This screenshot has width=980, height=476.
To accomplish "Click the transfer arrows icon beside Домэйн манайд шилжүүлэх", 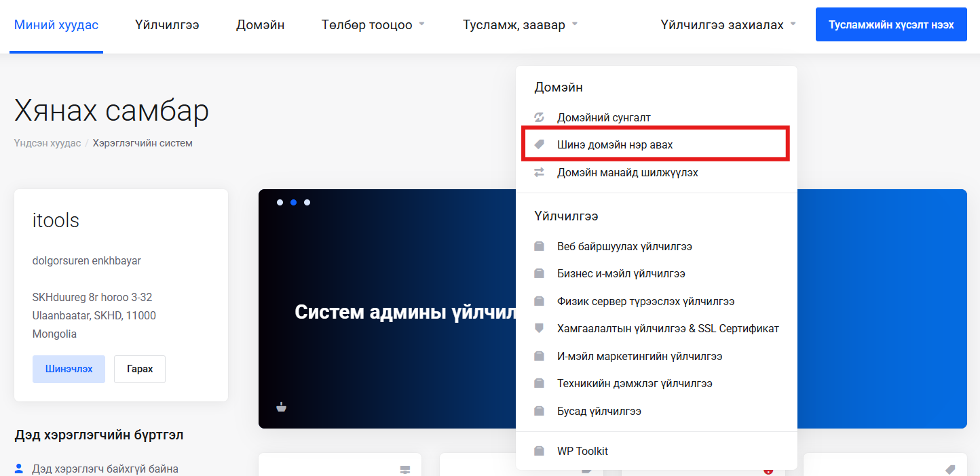I will coord(540,172).
